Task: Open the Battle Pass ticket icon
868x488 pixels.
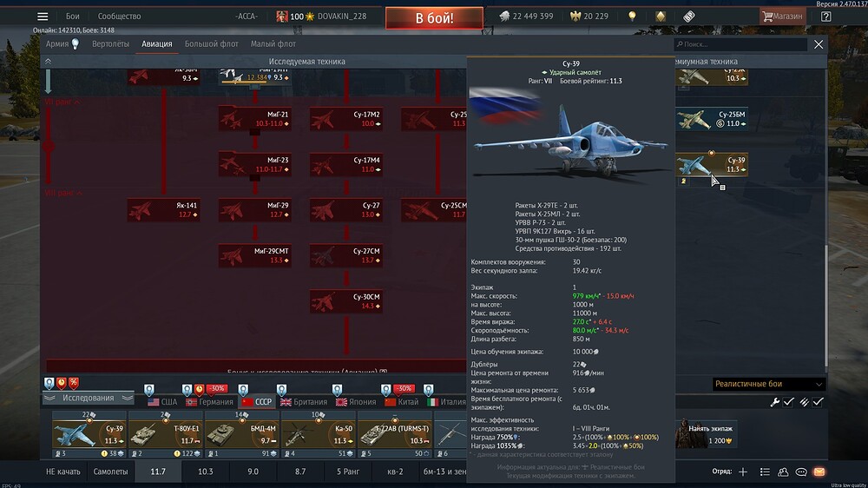Action: [x=688, y=16]
